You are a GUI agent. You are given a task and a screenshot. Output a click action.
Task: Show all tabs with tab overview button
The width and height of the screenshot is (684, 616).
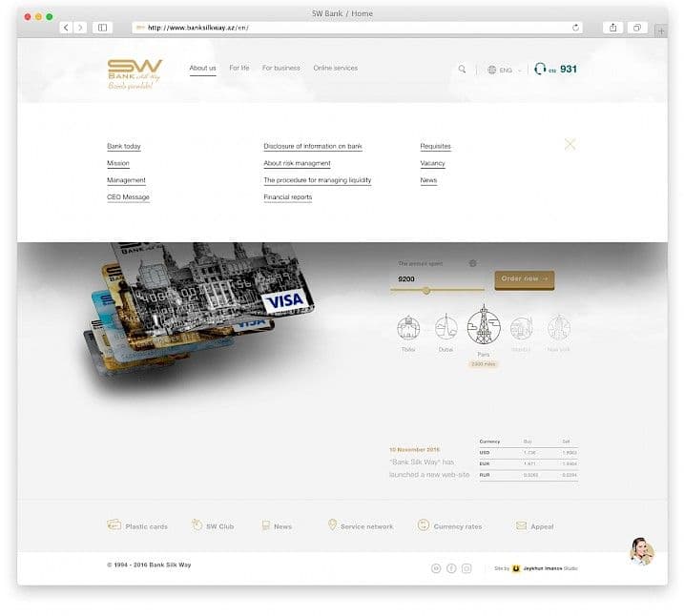click(x=637, y=28)
